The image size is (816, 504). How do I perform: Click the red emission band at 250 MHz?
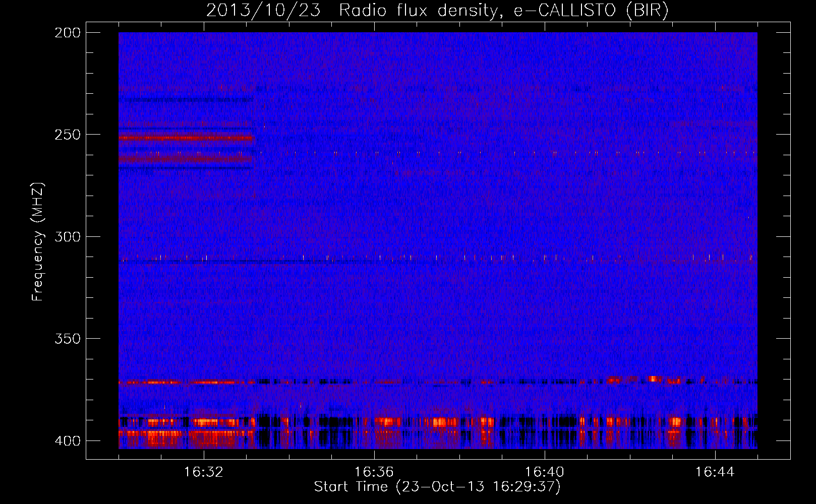tap(186, 138)
